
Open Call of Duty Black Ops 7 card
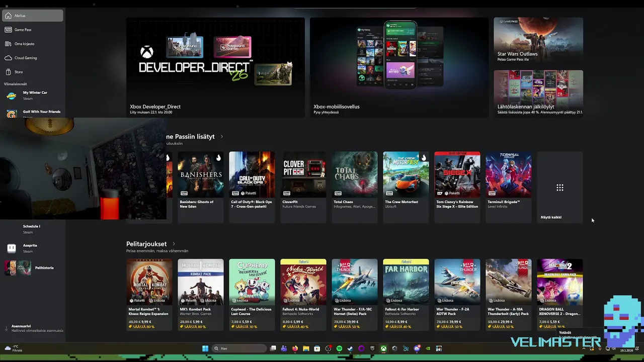[252, 187]
